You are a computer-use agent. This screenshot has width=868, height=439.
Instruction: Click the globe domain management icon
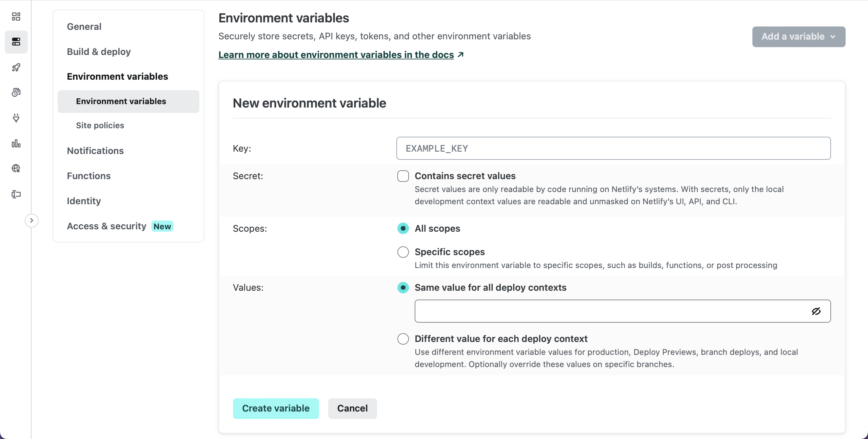[x=16, y=169]
